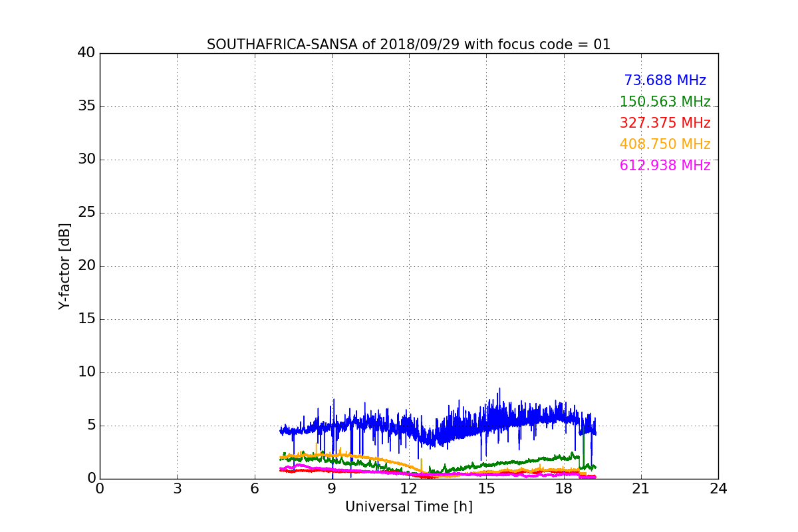Select the 73.688 MHz legend label
This screenshot has height=532, width=798.
pyautogui.click(x=665, y=80)
